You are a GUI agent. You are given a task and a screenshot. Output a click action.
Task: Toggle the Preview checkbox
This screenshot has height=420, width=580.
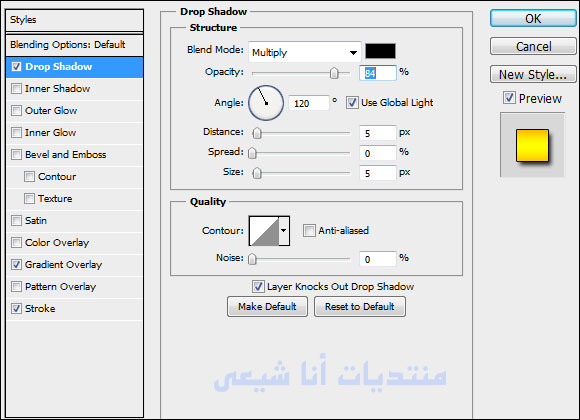click(509, 98)
